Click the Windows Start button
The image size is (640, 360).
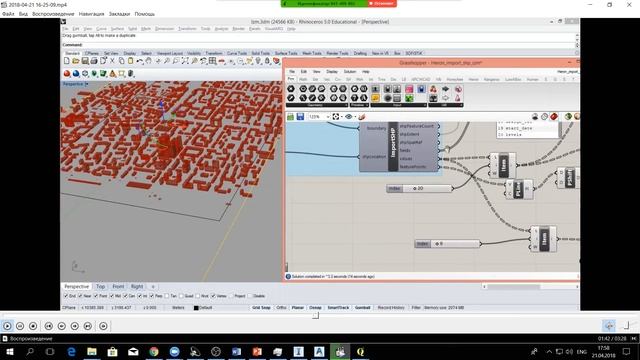[x=9, y=351]
